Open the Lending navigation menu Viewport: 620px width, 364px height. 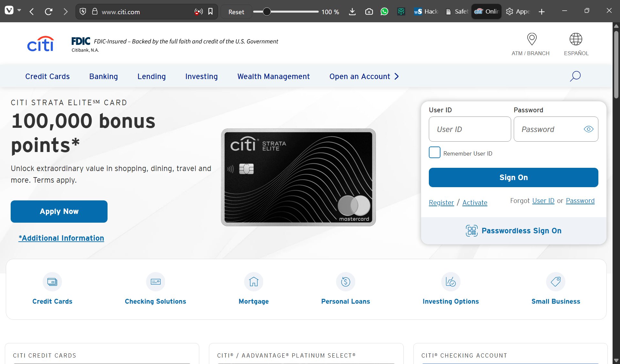tap(151, 76)
